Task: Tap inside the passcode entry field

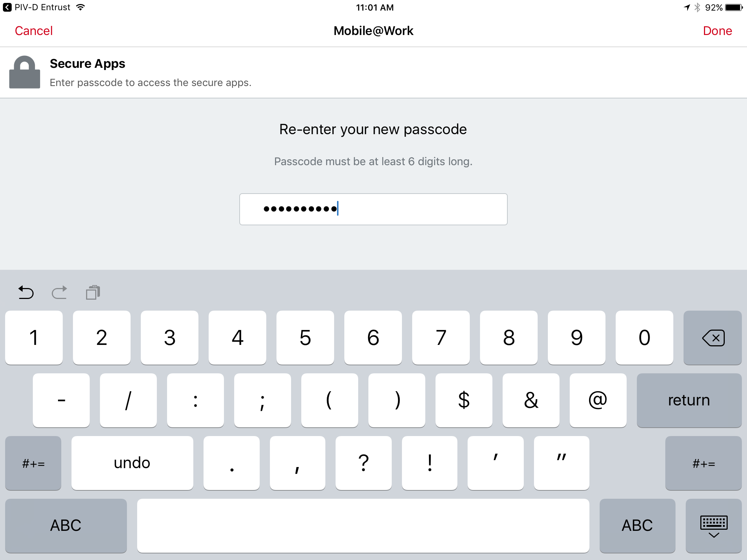Action: 373,209
